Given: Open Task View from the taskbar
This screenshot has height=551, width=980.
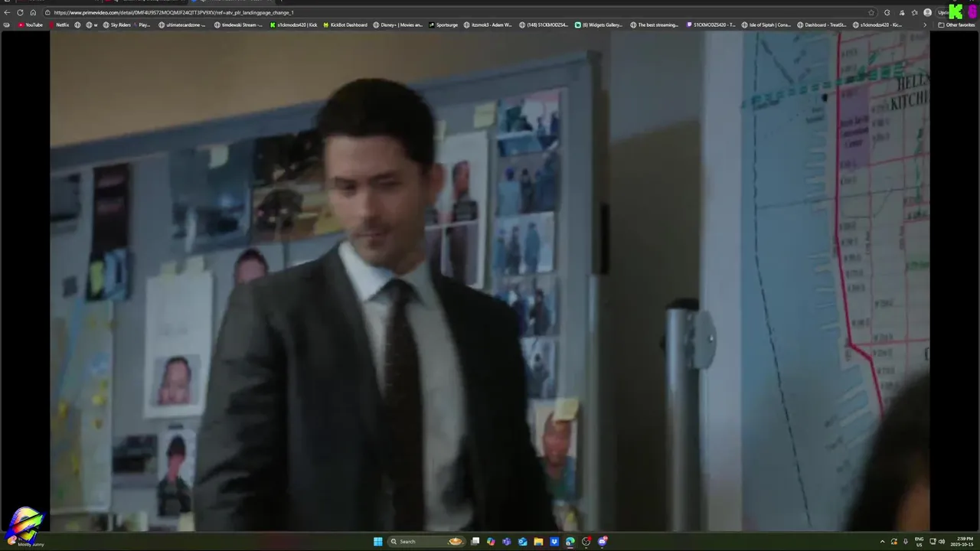Looking at the screenshot, I should coord(475,541).
